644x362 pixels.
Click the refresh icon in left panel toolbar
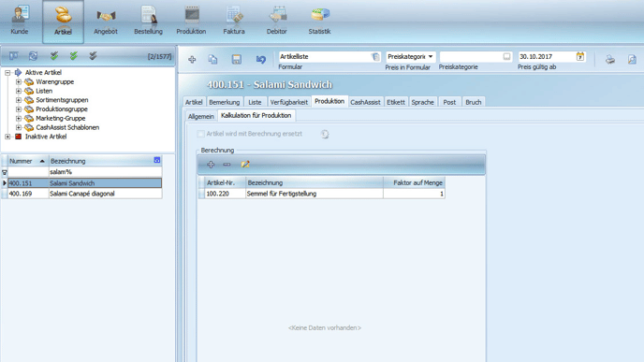click(34, 56)
